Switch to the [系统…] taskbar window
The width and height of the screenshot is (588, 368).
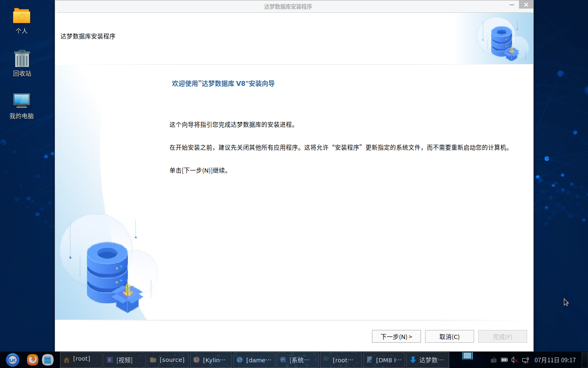[x=297, y=360]
